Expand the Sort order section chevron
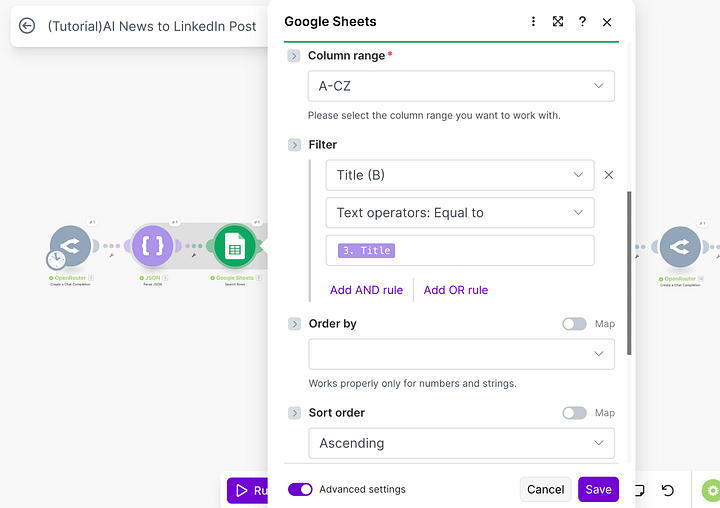 (294, 413)
